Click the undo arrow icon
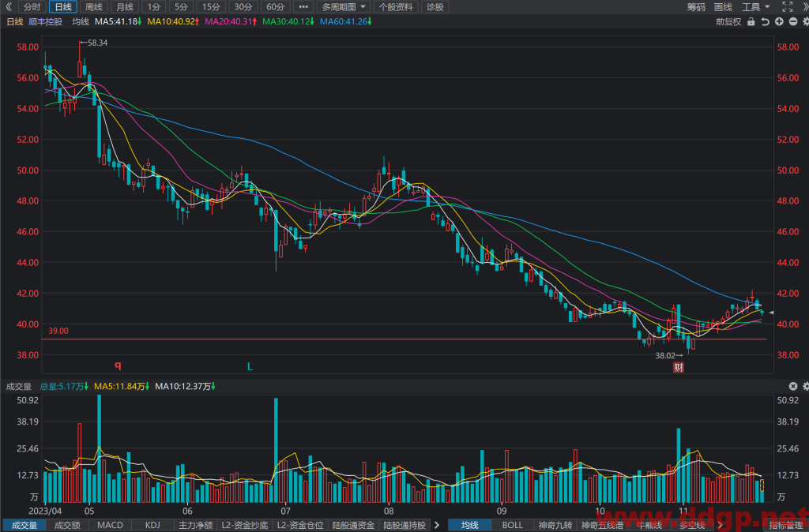The width and height of the screenshot is (809, 532). 765,21
